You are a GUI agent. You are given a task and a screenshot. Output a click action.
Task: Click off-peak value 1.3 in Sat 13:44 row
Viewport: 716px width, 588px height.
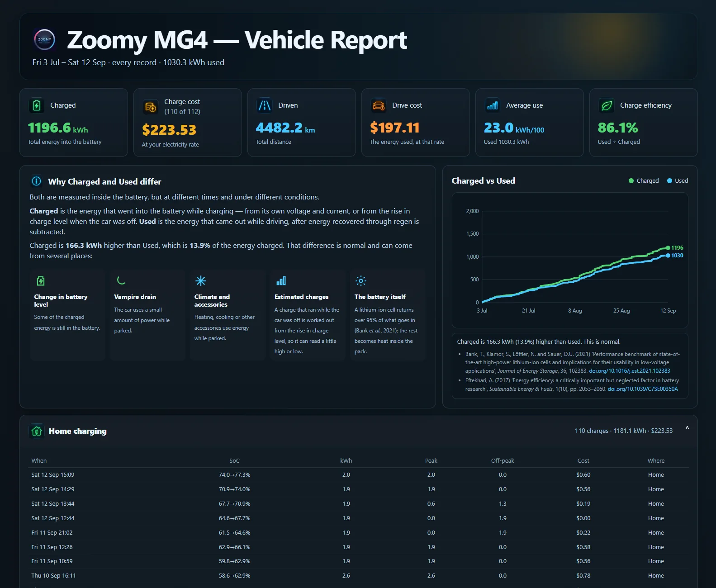point(503,504)
